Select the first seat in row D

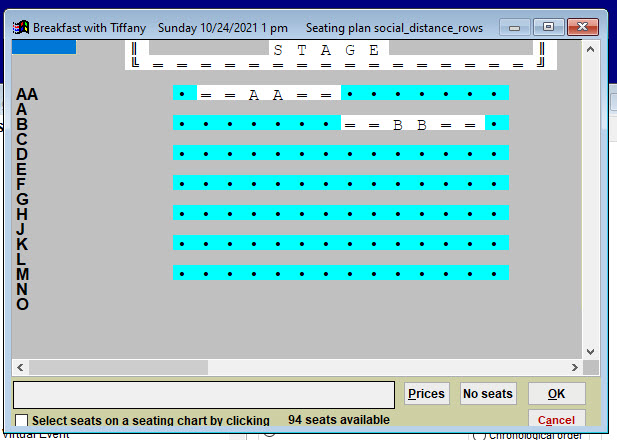(x=182, y=153)
